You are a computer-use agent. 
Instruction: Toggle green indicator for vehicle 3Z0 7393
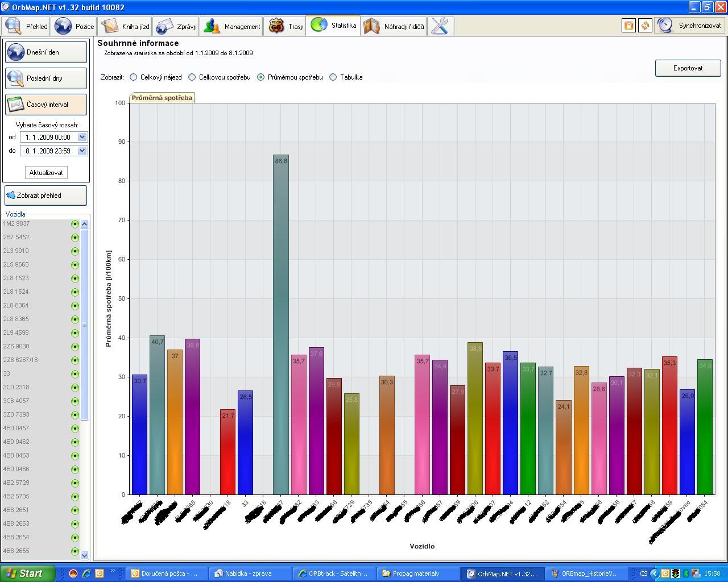pos(75,415)
